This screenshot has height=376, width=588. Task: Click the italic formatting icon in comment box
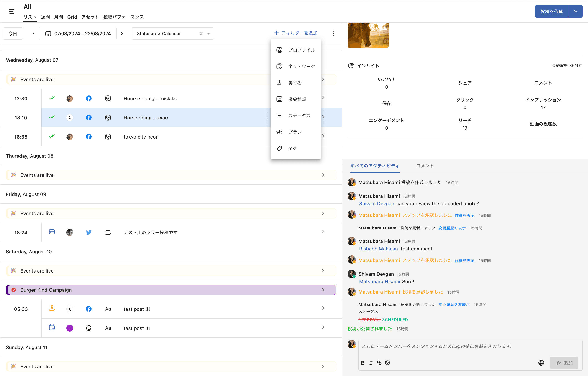coord(371,363)
